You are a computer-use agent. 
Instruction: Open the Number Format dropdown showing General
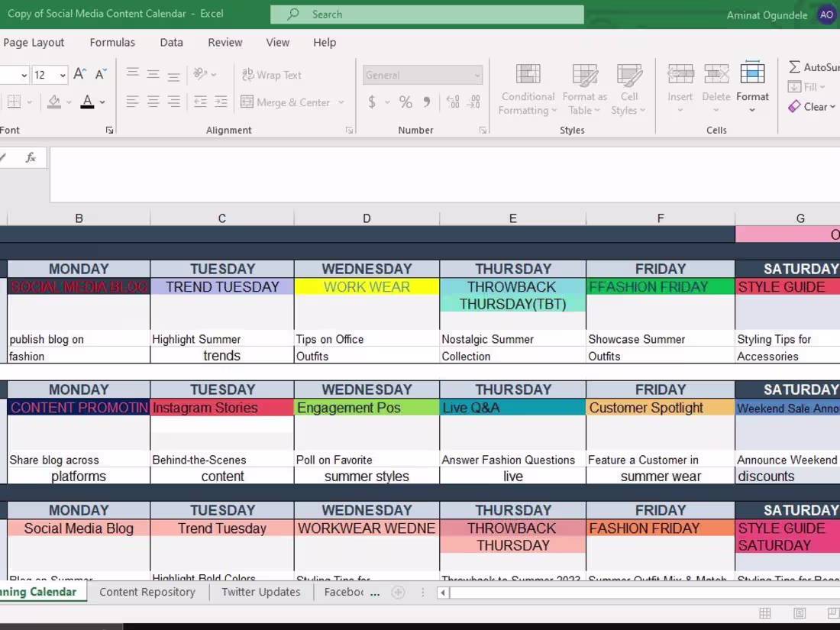422,75
